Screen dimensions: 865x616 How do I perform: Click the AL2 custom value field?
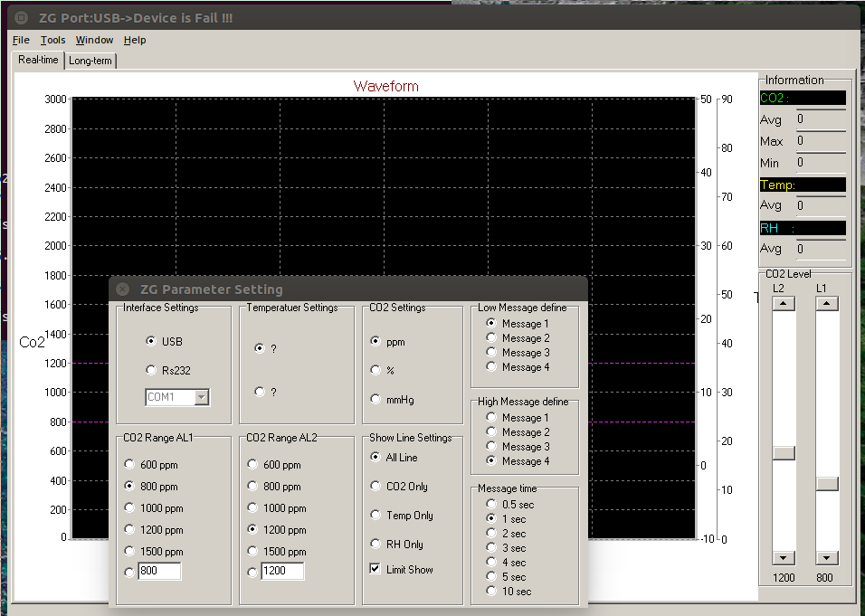coord(282,572)
